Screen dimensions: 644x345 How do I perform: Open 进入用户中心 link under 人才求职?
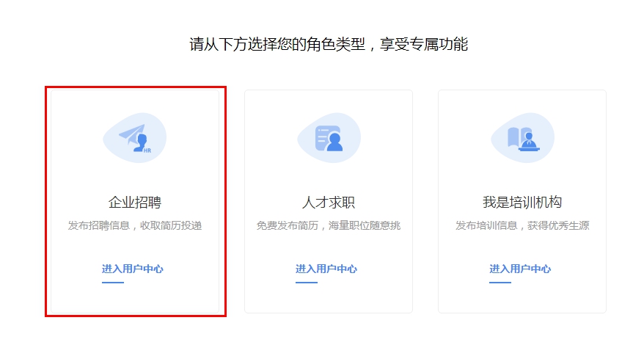(x=326, y=269)
